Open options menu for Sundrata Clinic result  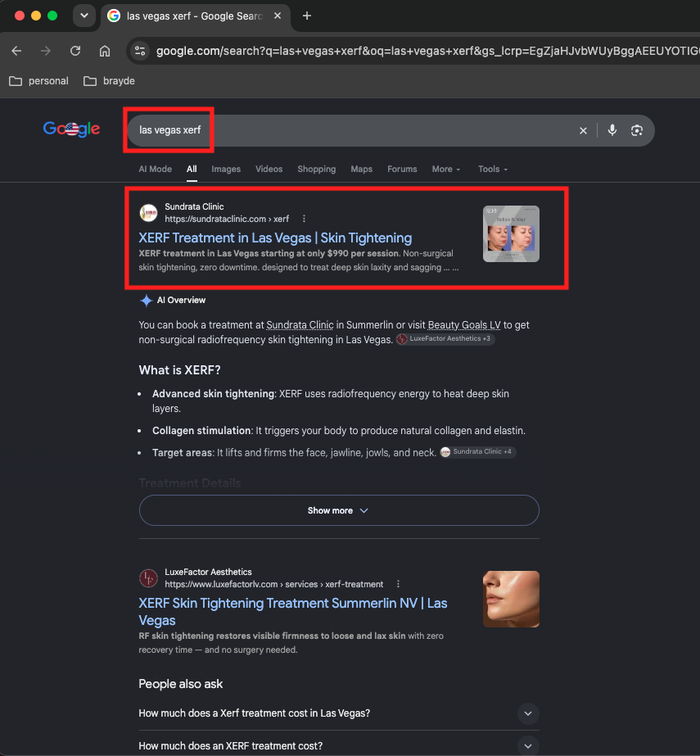point(304,219)
